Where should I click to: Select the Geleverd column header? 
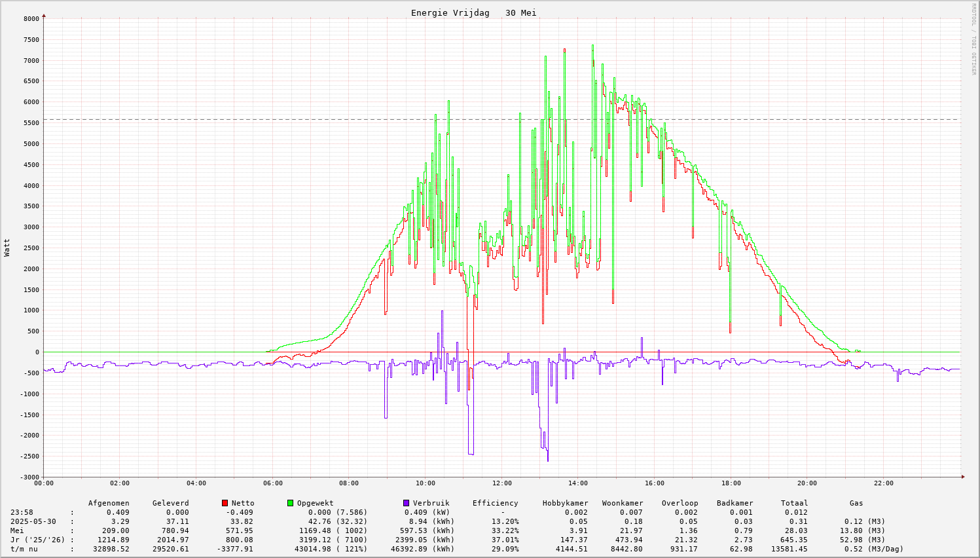pos(170,503)
